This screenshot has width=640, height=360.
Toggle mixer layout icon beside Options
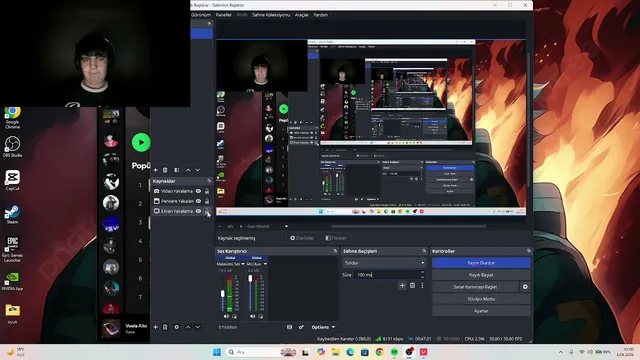click(289, 327)
